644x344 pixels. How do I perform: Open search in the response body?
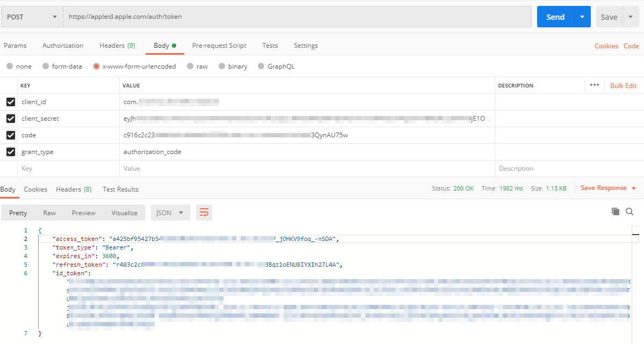pos(629,211)
